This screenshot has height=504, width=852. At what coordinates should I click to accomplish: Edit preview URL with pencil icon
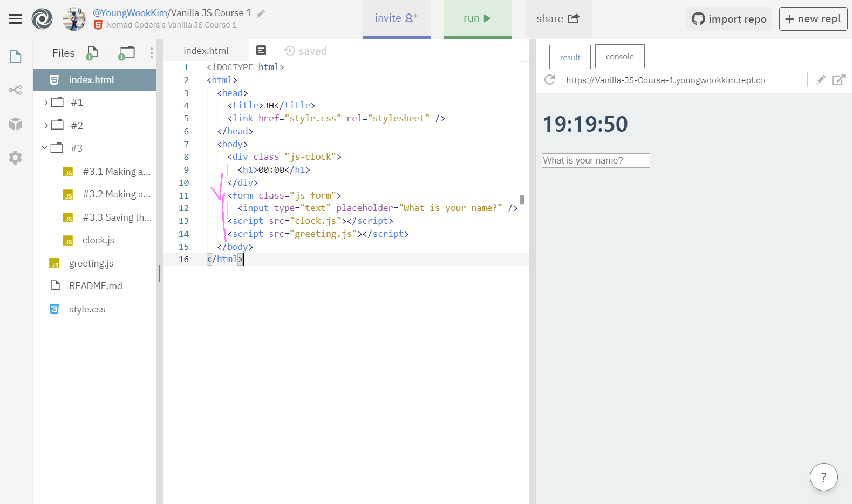coord(821,80)
